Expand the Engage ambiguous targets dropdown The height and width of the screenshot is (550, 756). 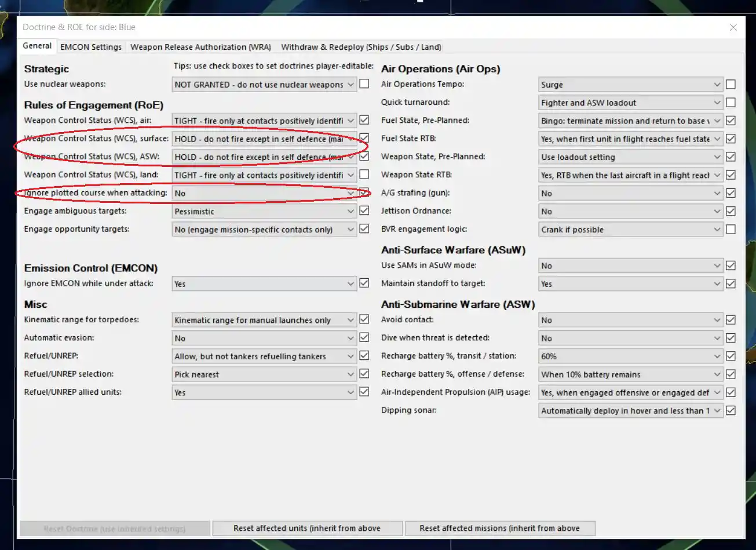[x=264, y=212]
